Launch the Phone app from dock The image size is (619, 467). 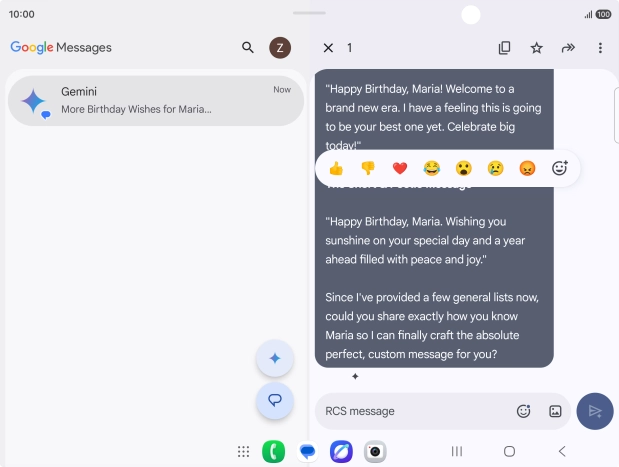[x=273, y=452]
